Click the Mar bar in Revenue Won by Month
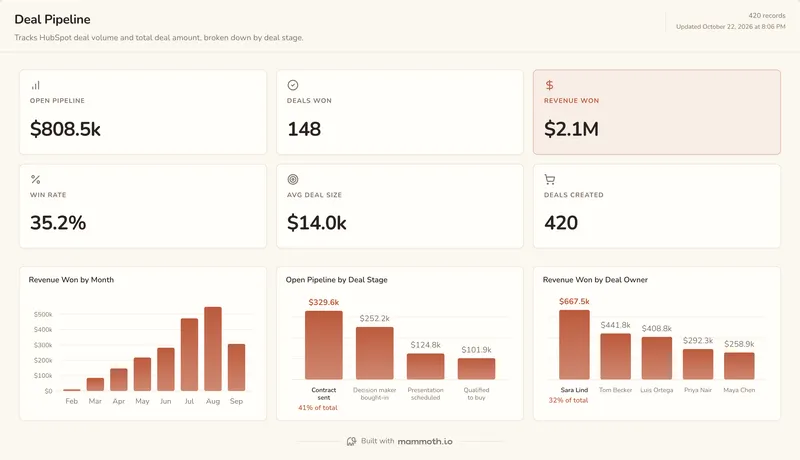800x460 pixels. (x=95, y=385)
